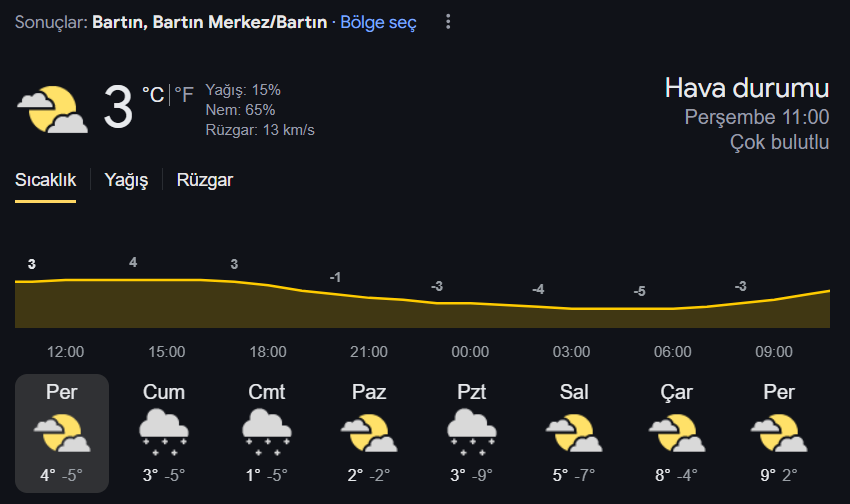850x504 pixels.
Task: Click the large current weather icon
Action: click(53, 109)
